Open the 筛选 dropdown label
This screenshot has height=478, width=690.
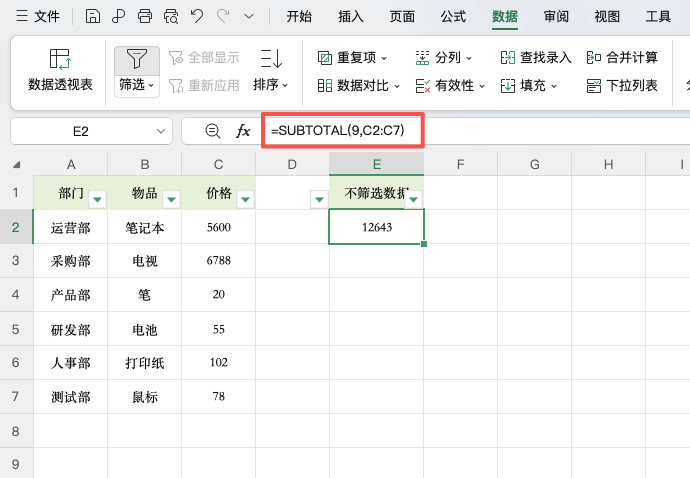coord(137,85)
